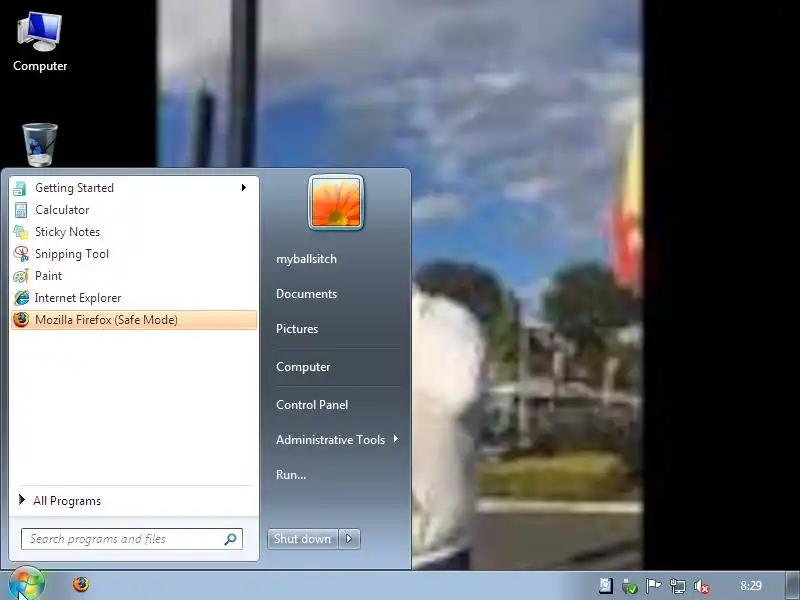Open Pictures from Start menu
Viewport: 800px width, 600px height.
pyautogui.click(x=297, y=329)
